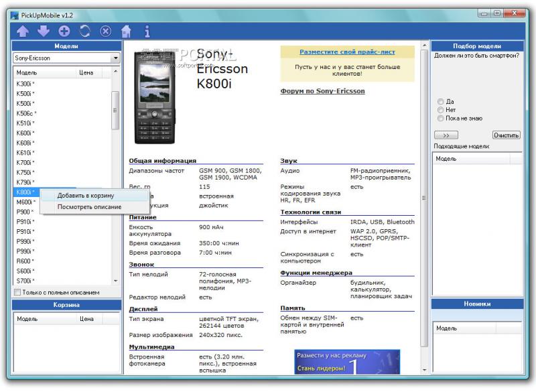
Task: Minimize the PickUpMobile window
Action: tap(484, 13)
